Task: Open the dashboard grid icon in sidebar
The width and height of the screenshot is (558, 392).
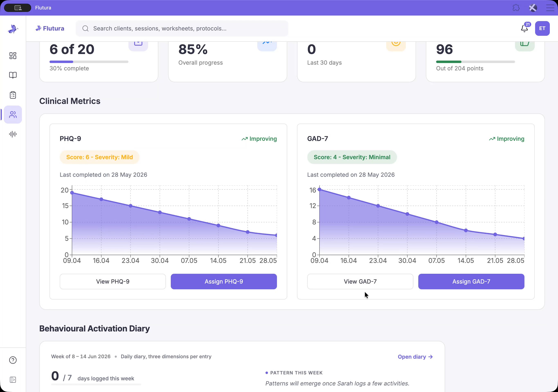Action: tap(13, 56)
